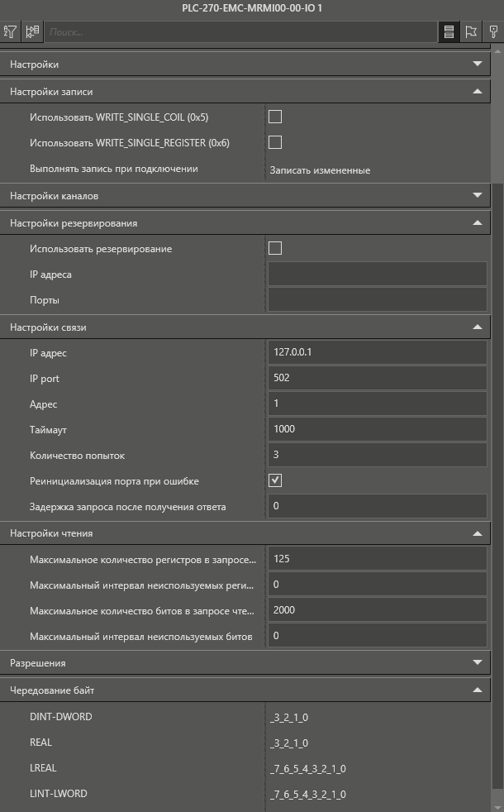Click Максимальный интервал неиспользуемых битов field
504x812 pixels.
pos(378,636)
